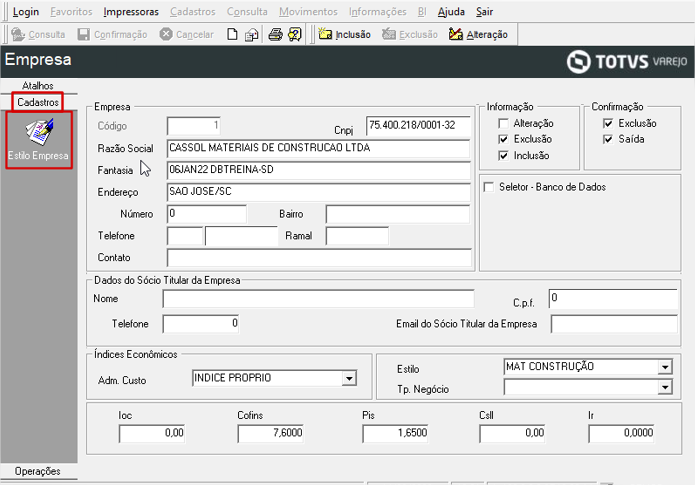Click the Contato input field

click(x=319, y=257)
